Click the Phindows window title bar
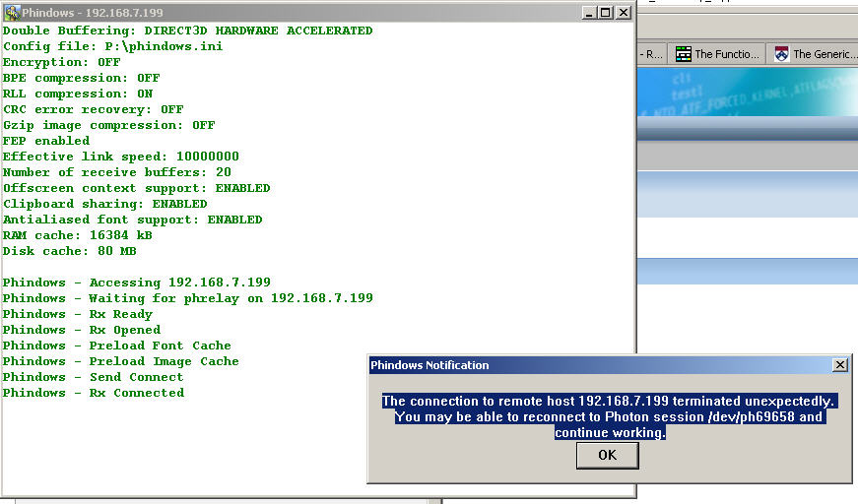858x504 pixels. 296,13
